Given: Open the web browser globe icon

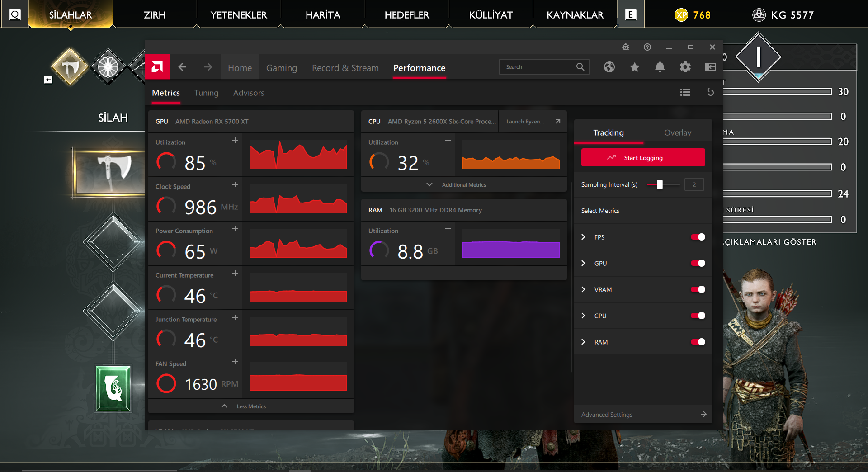Looking at the screenshot, I should [x=609, y=67].
